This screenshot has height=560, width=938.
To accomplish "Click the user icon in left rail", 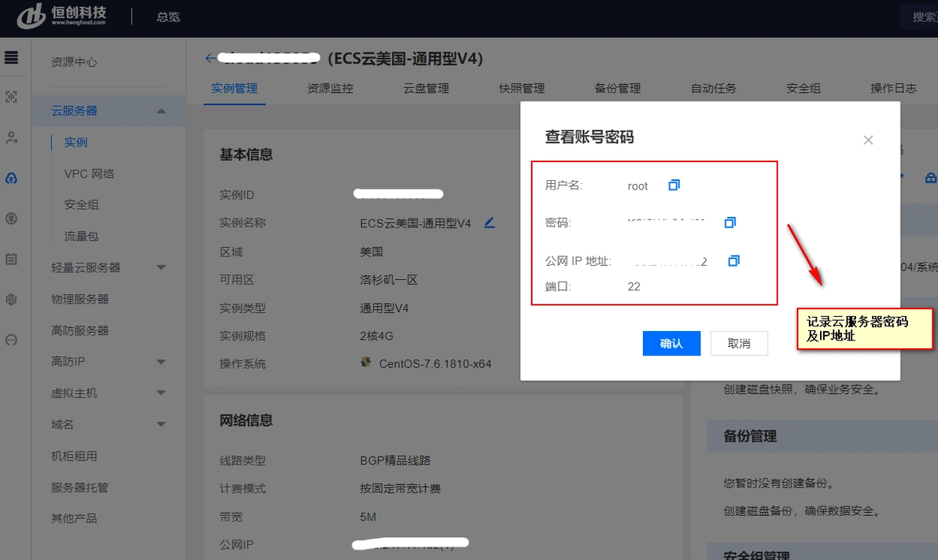I will point(11,138).
